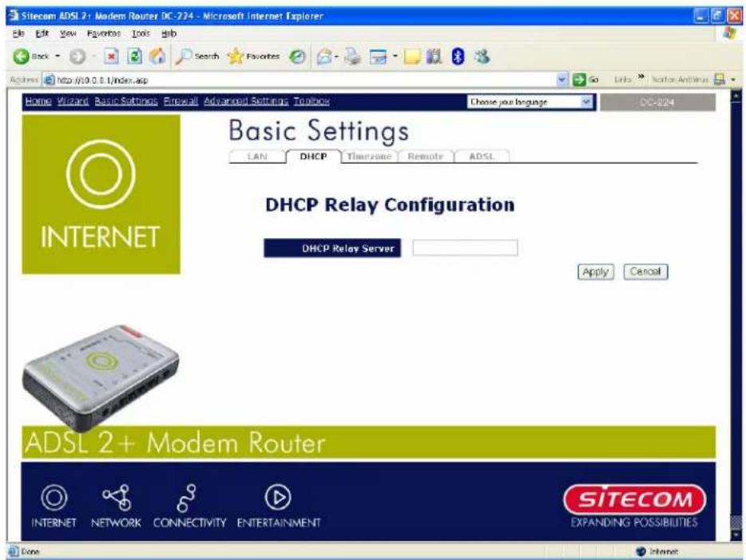Image resolution: width=746 pixels, height=560 pixels.
Task: Expand the Links toolbar chevron
Action: (641, 77)
